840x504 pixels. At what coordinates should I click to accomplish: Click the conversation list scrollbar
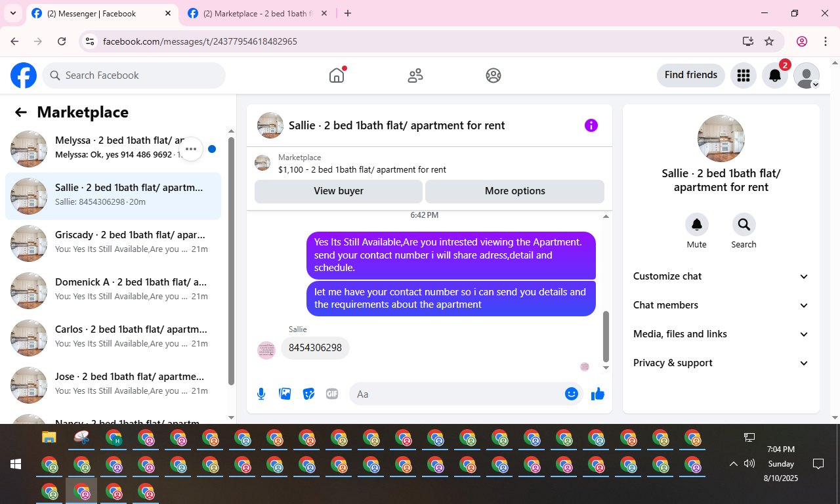(231, 261)
